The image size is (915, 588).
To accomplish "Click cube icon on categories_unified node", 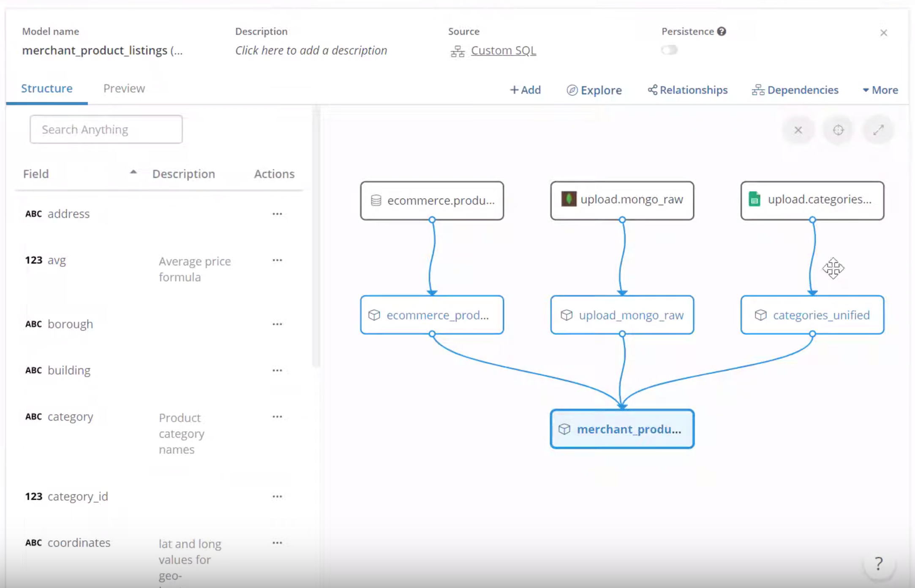I will (x=760, y=315).
